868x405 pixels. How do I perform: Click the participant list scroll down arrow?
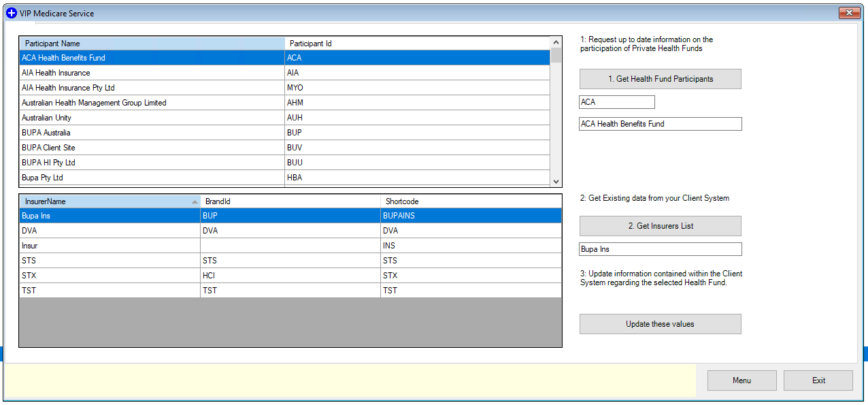click(x=556, y=181)
